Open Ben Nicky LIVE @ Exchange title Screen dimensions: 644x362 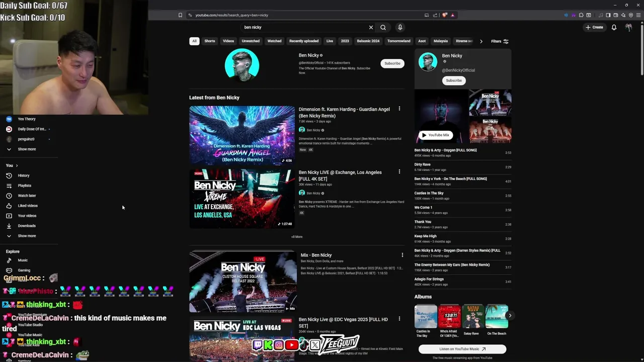click(340, 175)
